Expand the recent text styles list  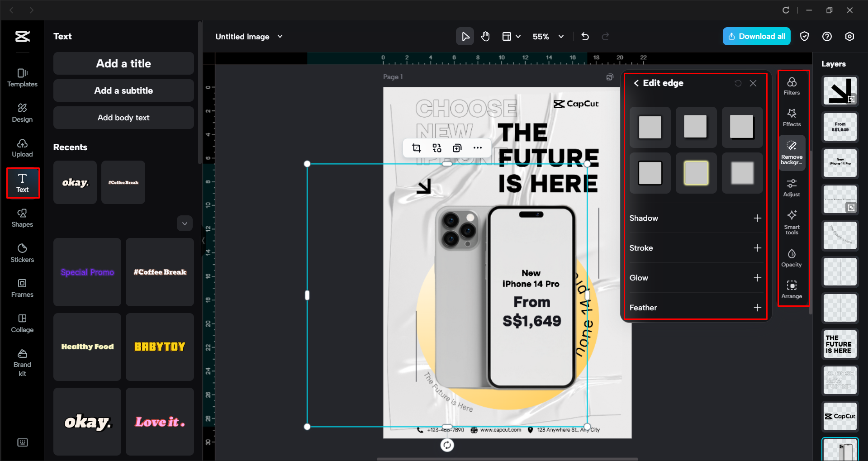(x=185, y=223)
